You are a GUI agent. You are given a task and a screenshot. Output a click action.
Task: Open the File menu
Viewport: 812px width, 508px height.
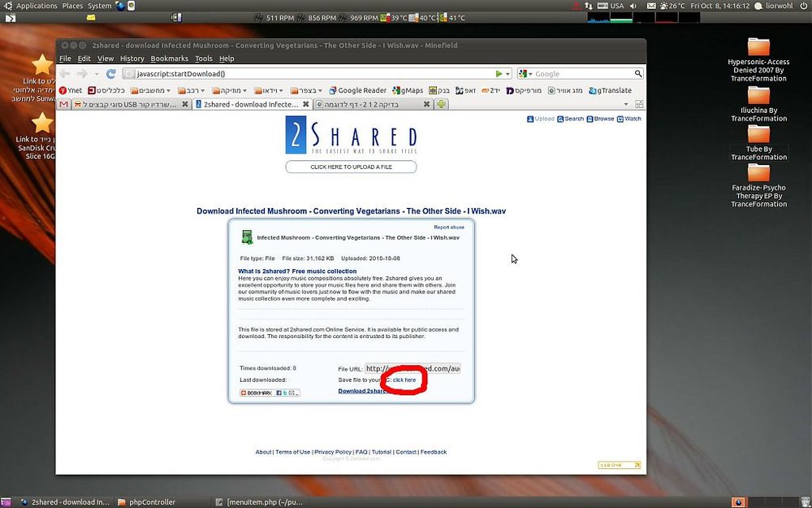click(65, 59)
